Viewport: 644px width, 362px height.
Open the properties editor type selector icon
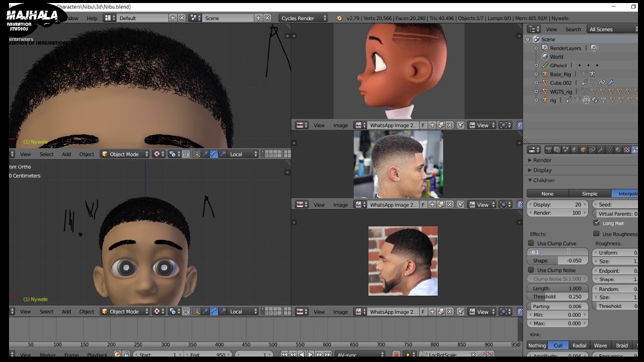tap(534, 150)
